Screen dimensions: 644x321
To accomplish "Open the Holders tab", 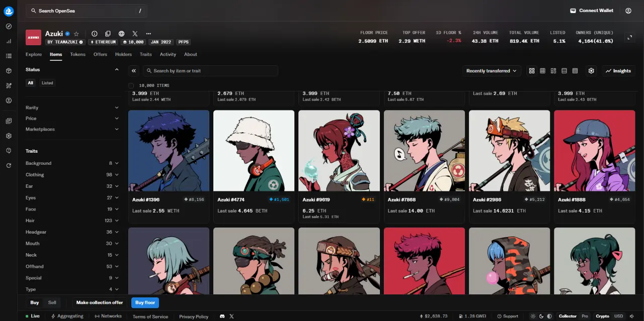I will pos(123,54).
